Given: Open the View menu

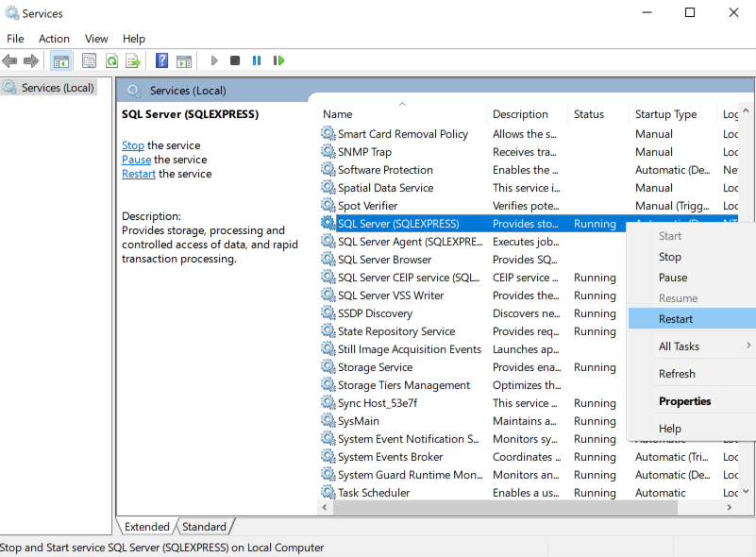Looking at the screenshot, I should point(96,39).
